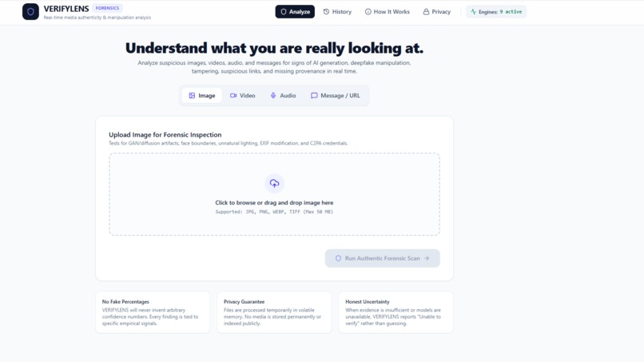Go to History page
Screen dimensions: 644x362
coord(337,11)
